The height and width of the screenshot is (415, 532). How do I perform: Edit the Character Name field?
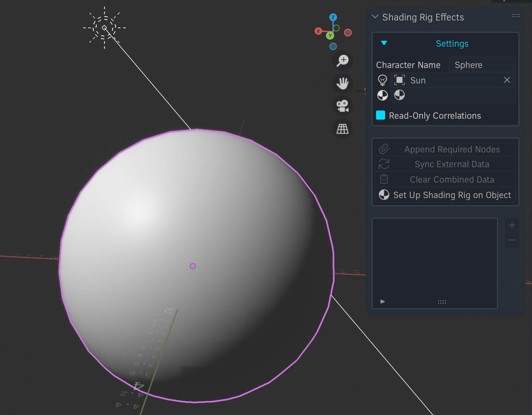482,65
